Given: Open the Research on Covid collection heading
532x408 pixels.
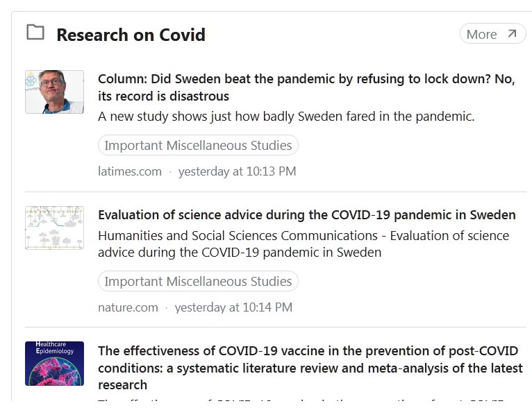Looking at the screenshot, I should click(x=131, y=35).
